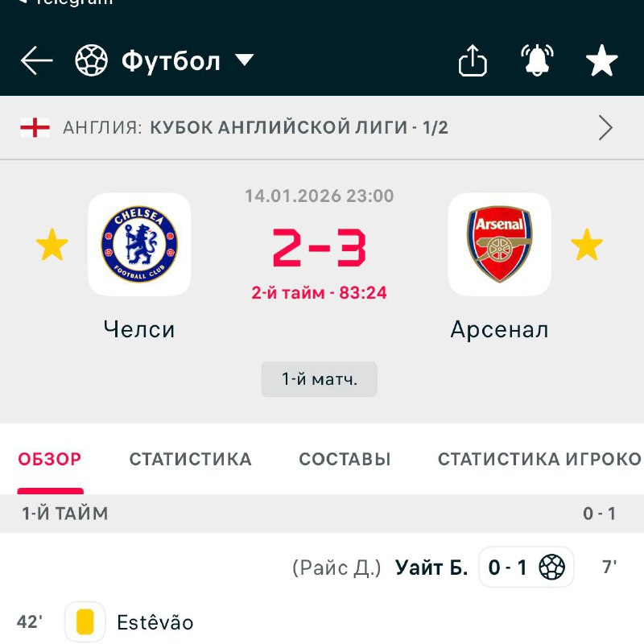Viewport: 644px width, 644px height.
Task: Switch to the Составы tab
Action: [x=345, y=460]
